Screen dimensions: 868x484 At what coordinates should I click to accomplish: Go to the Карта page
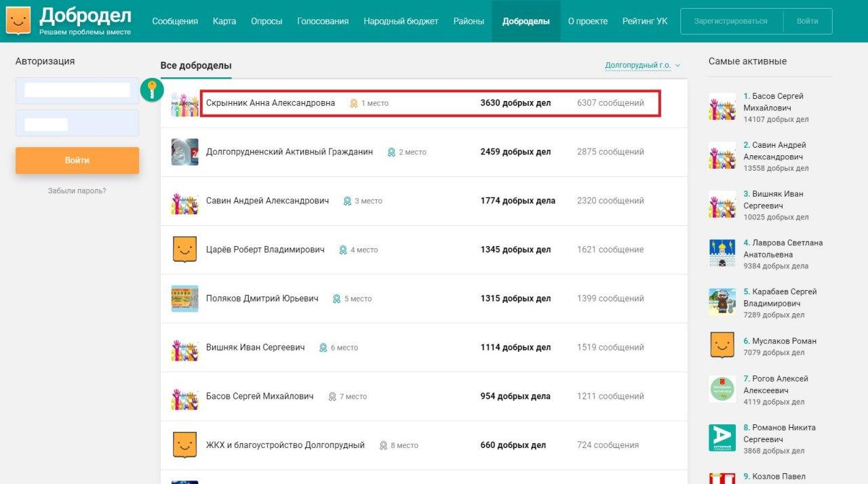click(x=224, y=21)
